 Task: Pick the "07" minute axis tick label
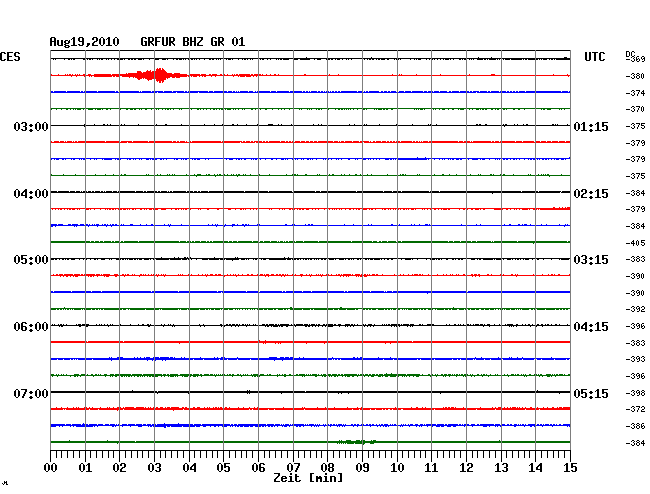[293, 468]
